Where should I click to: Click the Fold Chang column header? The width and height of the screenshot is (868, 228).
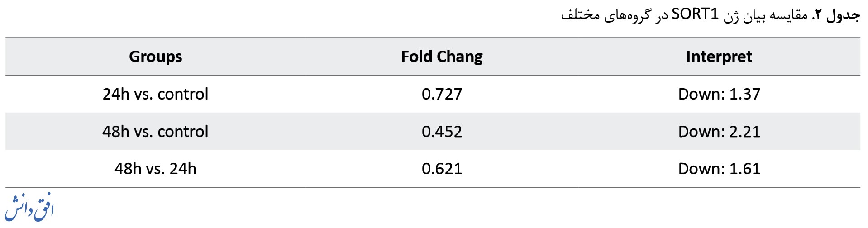pyautogui.click(x=442, y=57)
